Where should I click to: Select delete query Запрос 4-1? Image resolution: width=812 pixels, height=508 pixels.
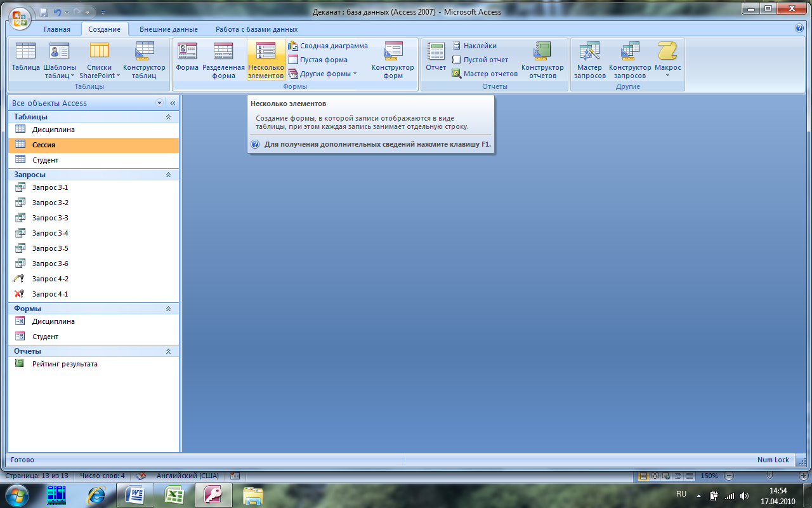click(94, 294)
